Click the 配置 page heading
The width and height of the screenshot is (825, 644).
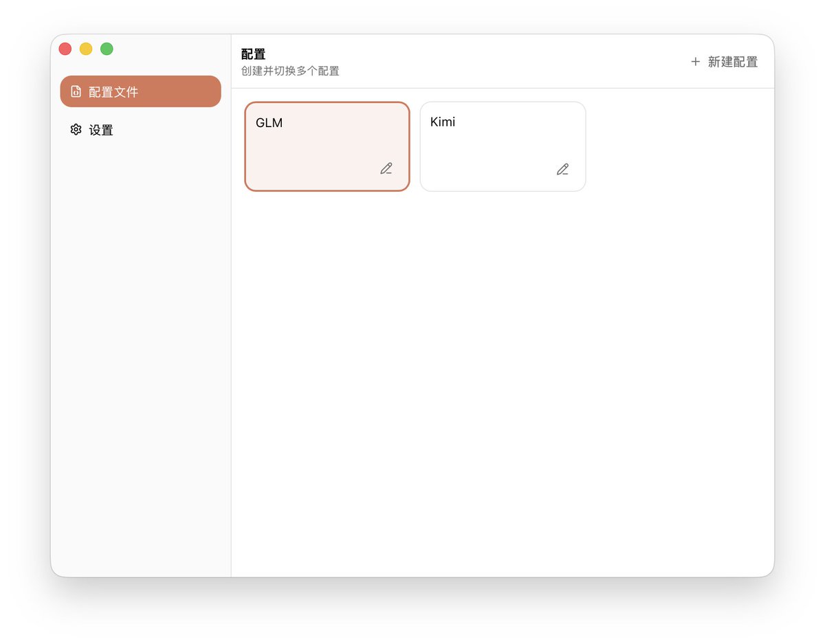tap(254, 54)
